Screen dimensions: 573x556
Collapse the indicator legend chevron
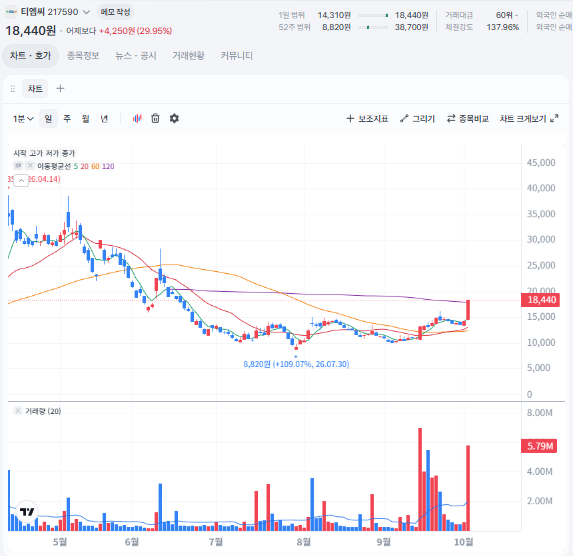(21, 181)
